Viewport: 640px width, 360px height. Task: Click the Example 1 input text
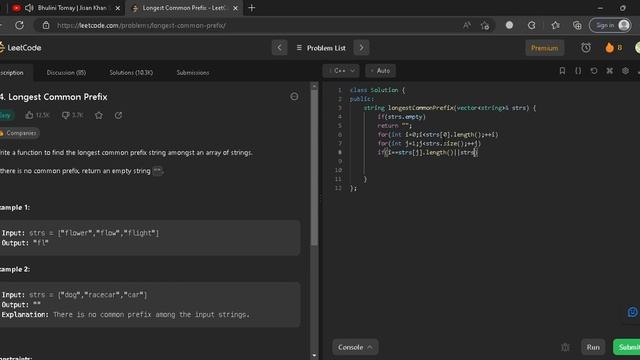point(80,233)
